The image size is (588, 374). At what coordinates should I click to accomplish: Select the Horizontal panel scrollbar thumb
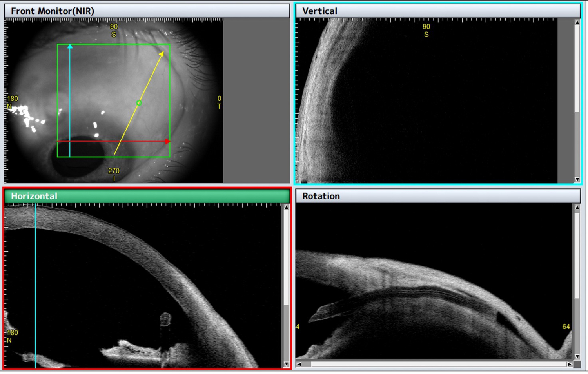tap(286, 257)
